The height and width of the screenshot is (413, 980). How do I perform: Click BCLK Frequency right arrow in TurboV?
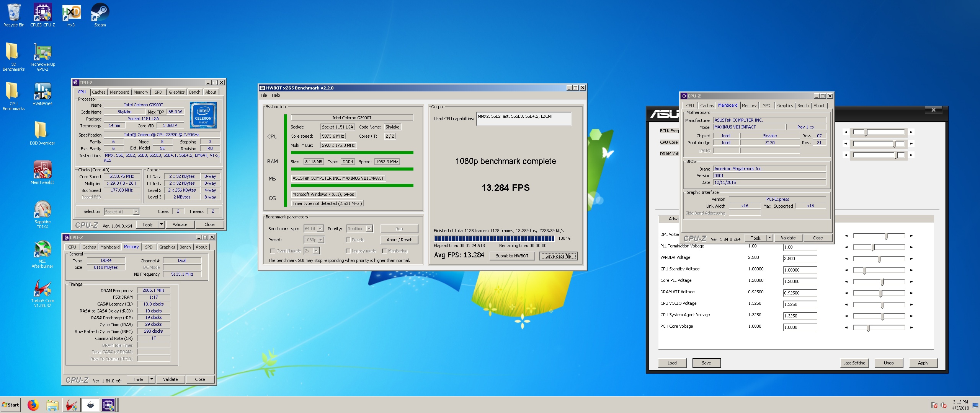911,132
